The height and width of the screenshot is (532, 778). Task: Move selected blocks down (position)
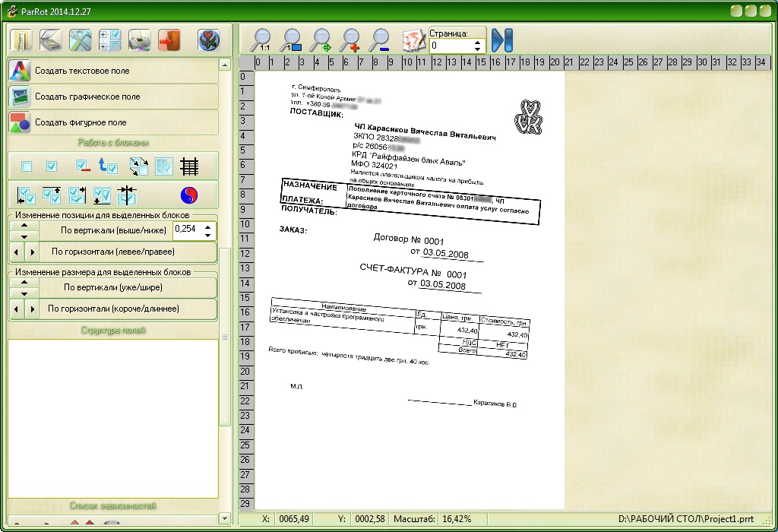click(x=24, y=236)
